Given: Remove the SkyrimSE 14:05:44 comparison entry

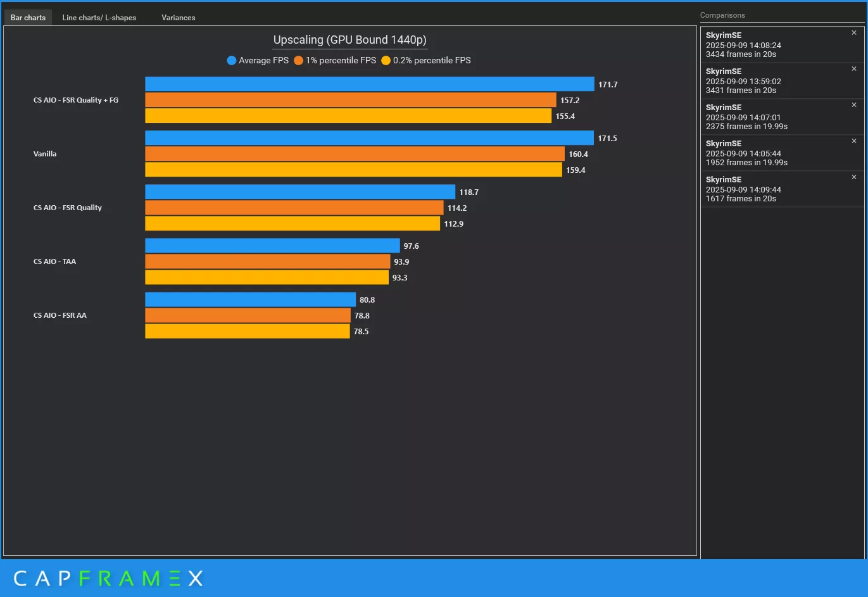Looking at the screenshot, I should tap(853, 141).
